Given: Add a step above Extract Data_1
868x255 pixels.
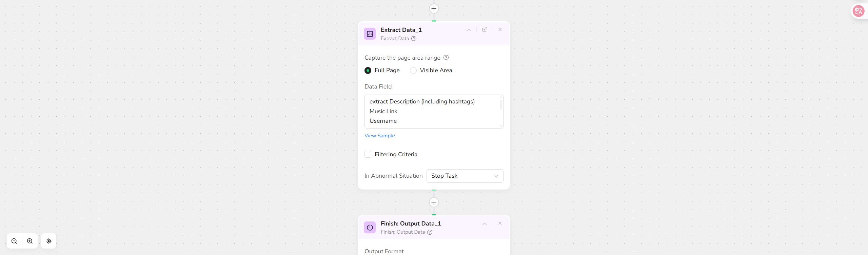Looking at the screenshot, I should click(x=434, y=8).
